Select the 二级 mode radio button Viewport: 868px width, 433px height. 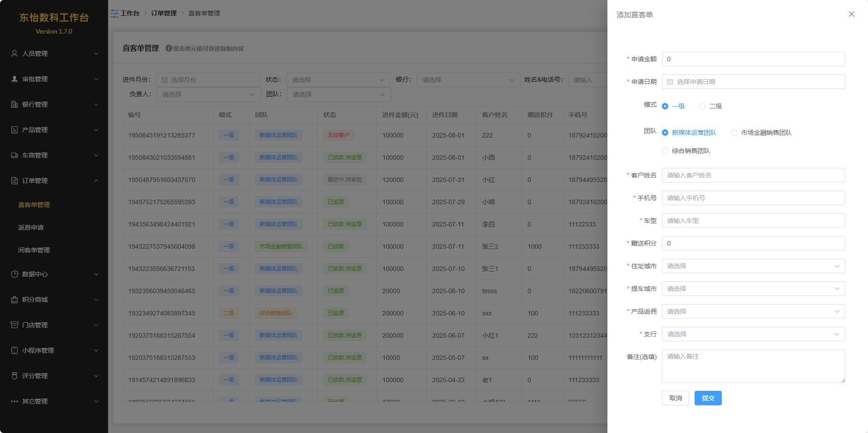(702, 106)
